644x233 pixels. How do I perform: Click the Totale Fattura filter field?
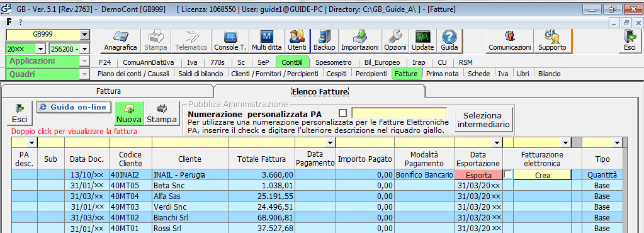pyautogui.click(x=261, y=142)
